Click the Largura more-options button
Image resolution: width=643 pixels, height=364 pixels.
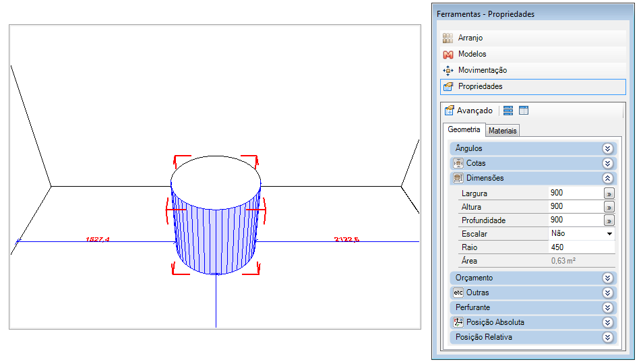coord(609,193)
